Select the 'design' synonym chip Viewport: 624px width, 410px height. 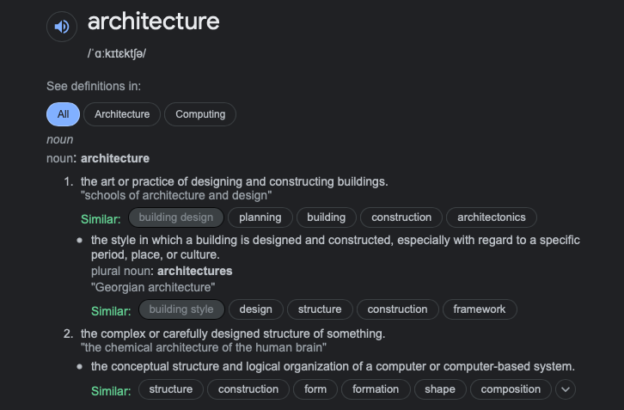[256, 309]
